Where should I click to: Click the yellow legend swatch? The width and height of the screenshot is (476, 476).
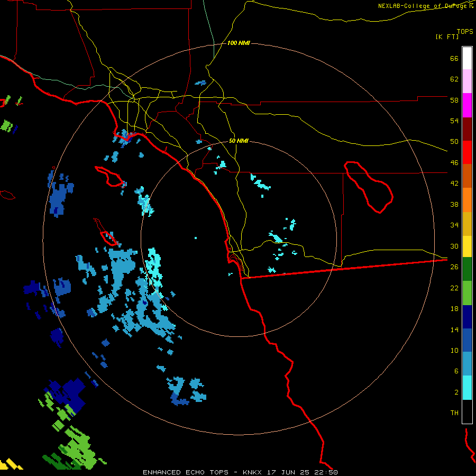467,246
